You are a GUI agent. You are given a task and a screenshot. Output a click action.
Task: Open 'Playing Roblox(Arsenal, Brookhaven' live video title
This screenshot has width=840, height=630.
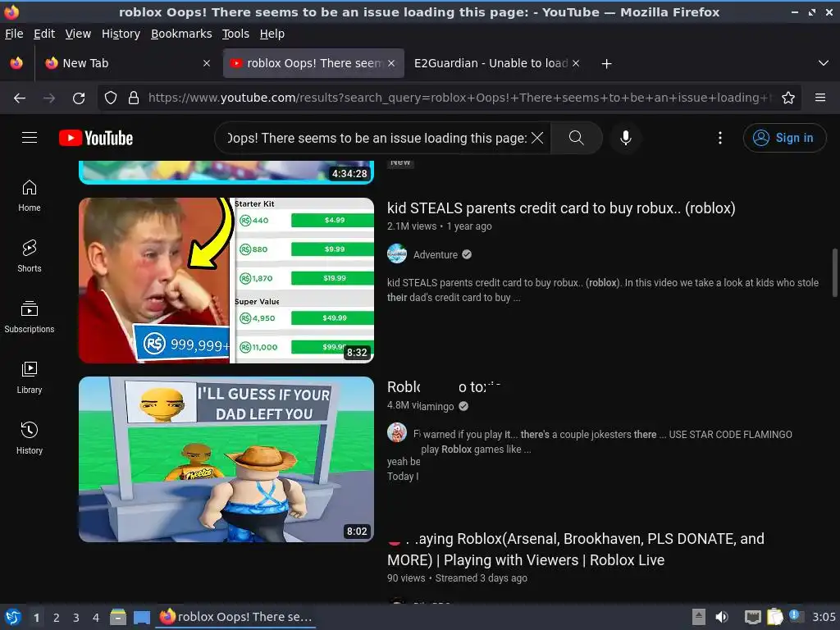coord(576,549)
